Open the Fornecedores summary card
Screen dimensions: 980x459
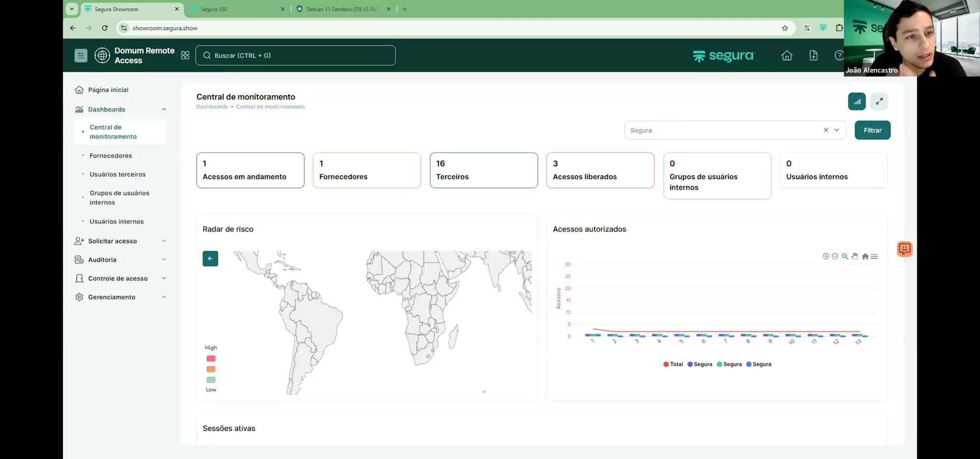[x=367, y=170]
